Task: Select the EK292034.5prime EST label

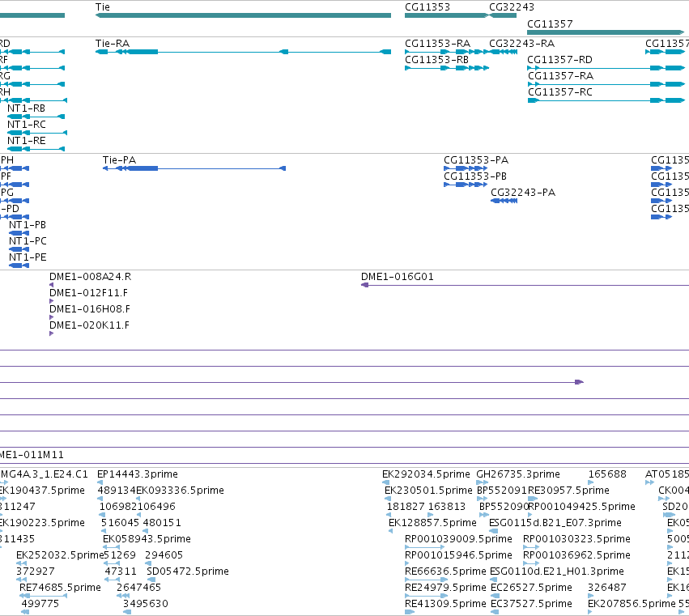Action: 426,474
